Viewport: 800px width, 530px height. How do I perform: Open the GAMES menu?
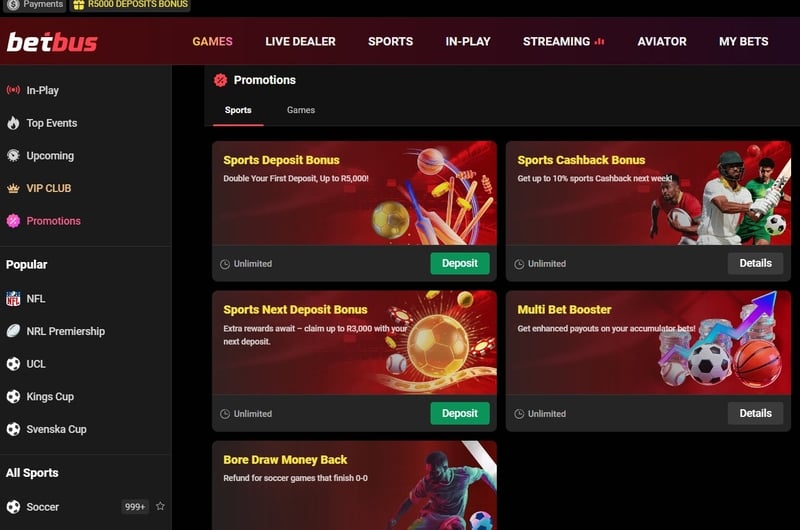(x=212, y=41)
